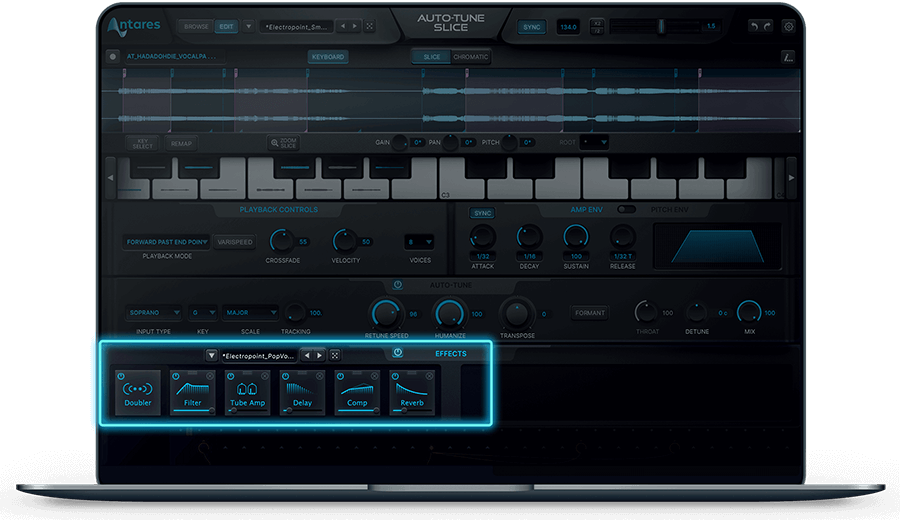Open the Doubler effect module
This screenshot has width=900, height=520.
tap(138, 392)
